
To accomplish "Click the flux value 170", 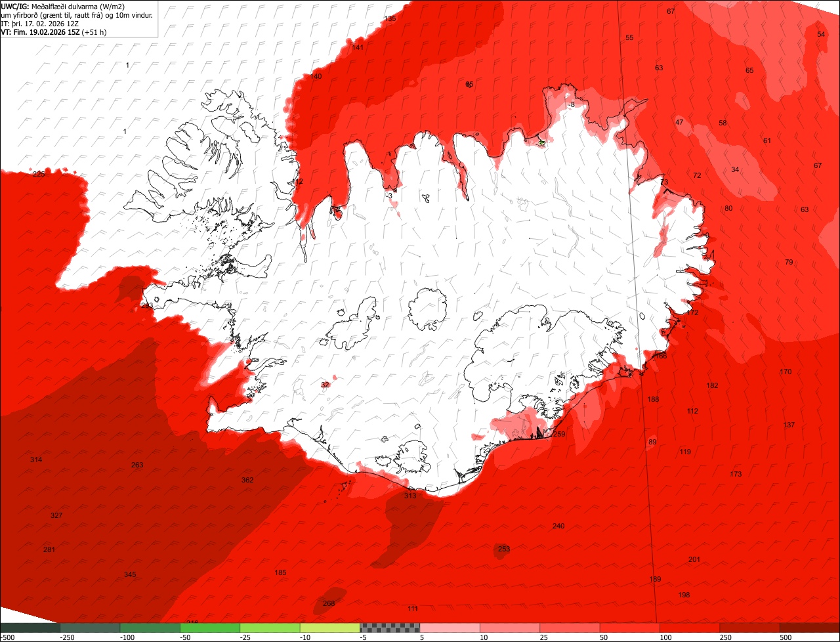I will [786, 372].
